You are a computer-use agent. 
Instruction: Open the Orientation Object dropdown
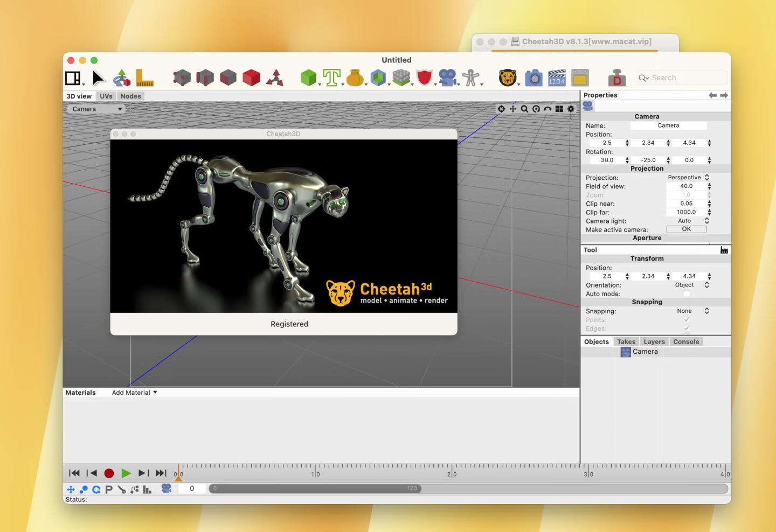tap(688, 285)
